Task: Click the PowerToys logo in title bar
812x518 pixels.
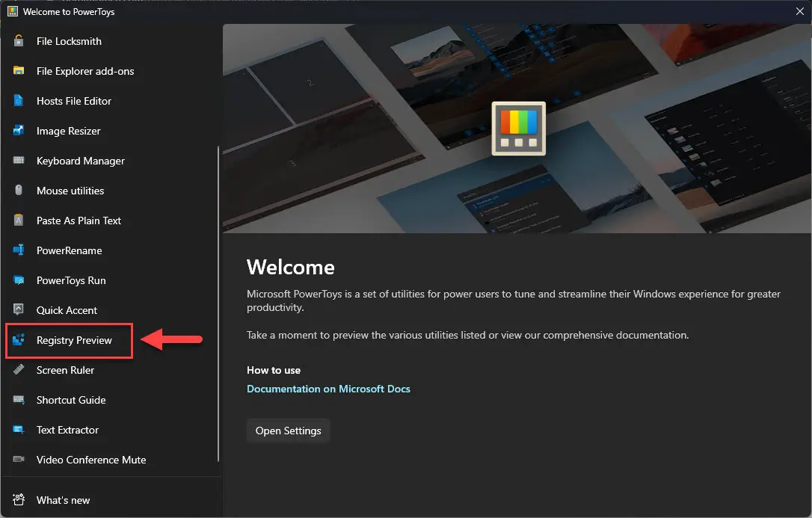Action: point(13,11)
